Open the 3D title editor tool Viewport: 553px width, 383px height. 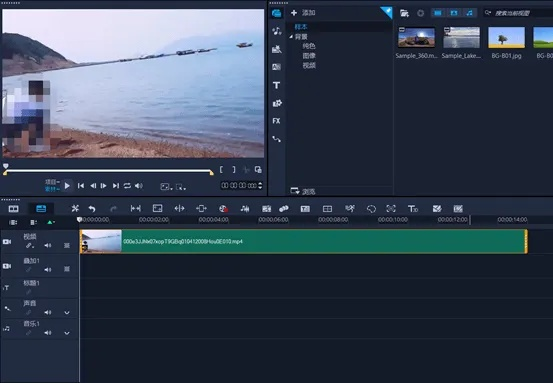(x=413, y=209)
